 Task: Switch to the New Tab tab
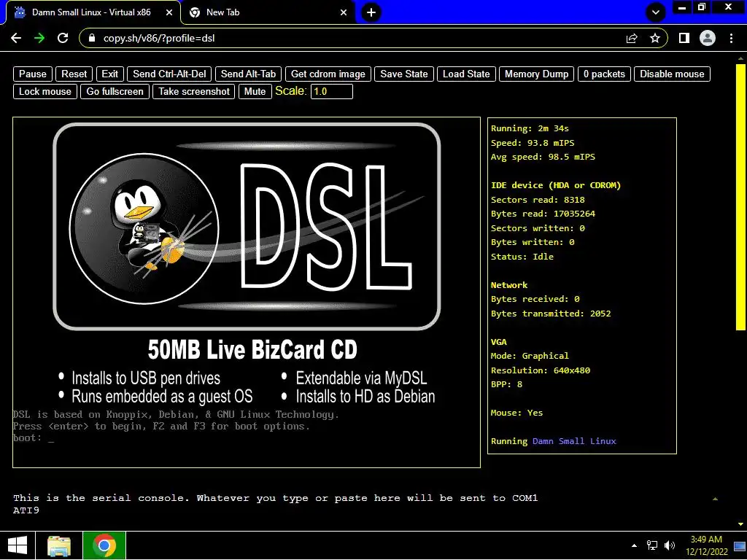[x=268, y=12]
